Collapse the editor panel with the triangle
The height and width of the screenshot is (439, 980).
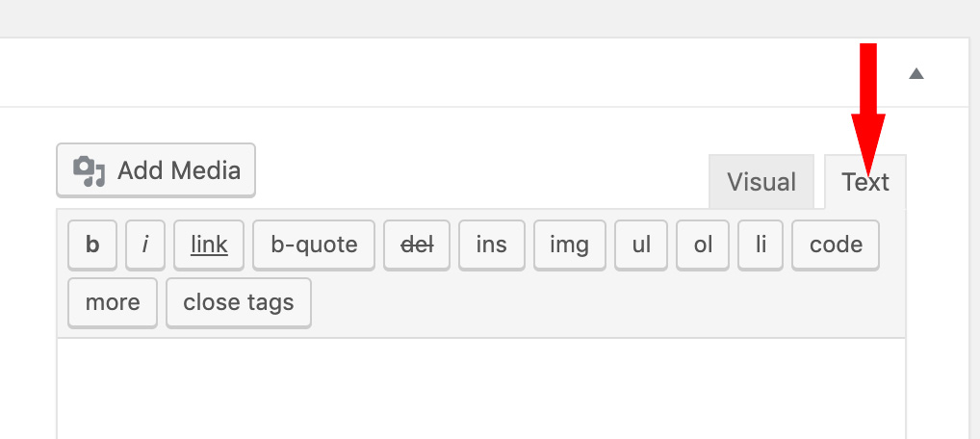point(916,74)
